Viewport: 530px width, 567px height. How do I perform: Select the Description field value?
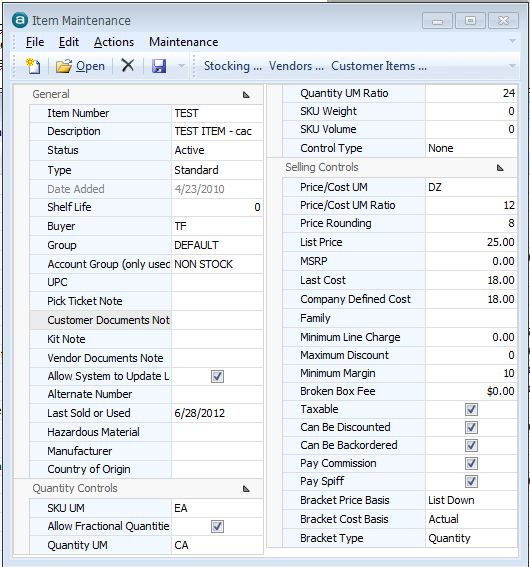point(217,131)
